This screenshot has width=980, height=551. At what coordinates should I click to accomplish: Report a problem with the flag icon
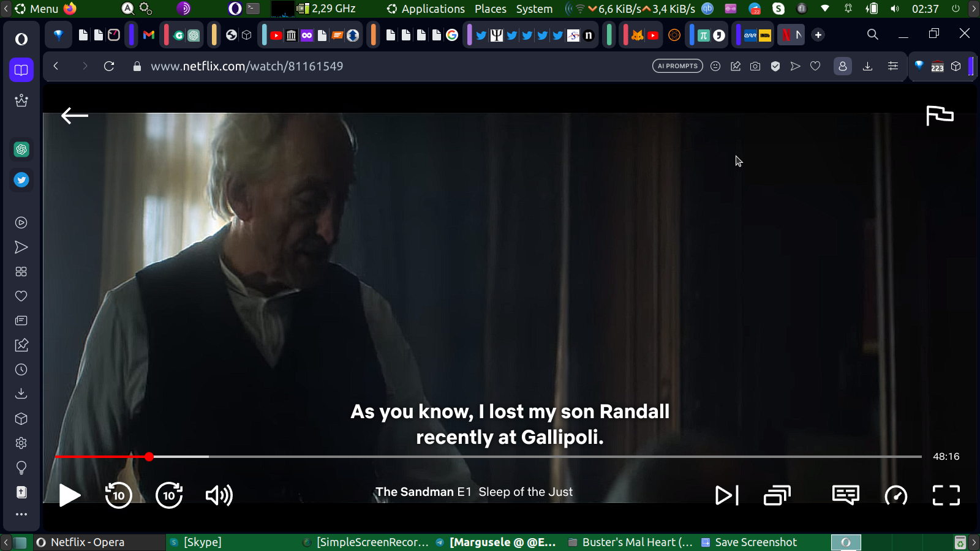940,115
